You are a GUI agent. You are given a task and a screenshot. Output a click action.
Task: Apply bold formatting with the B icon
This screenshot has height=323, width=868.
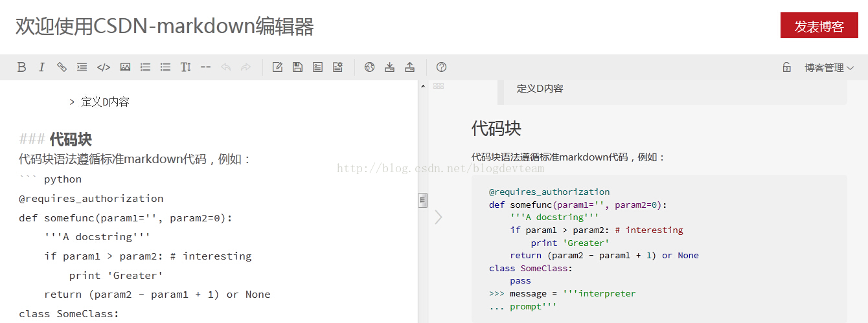click(x=21, y=67)
